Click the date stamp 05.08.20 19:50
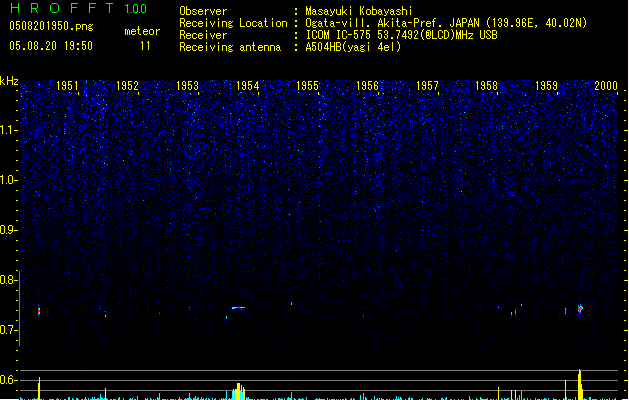The image size is (629, 400). (51, 46)
